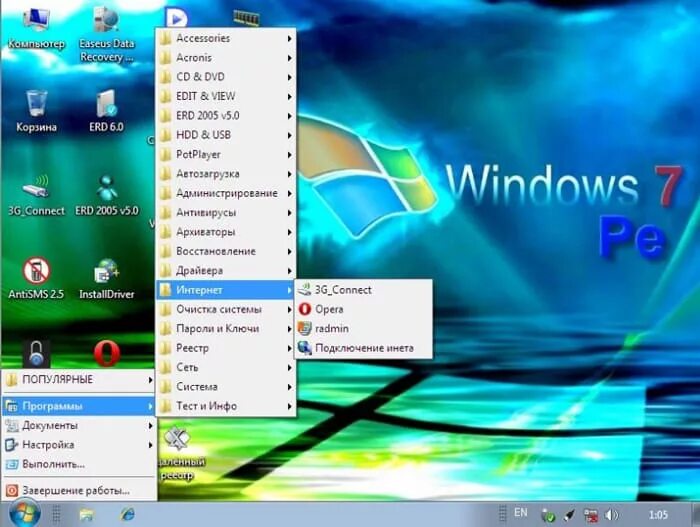Image resolution: width=700 pixels, height=527 pixels.
Task: Expand the Администрирование folder
Action: pos(226,193)
